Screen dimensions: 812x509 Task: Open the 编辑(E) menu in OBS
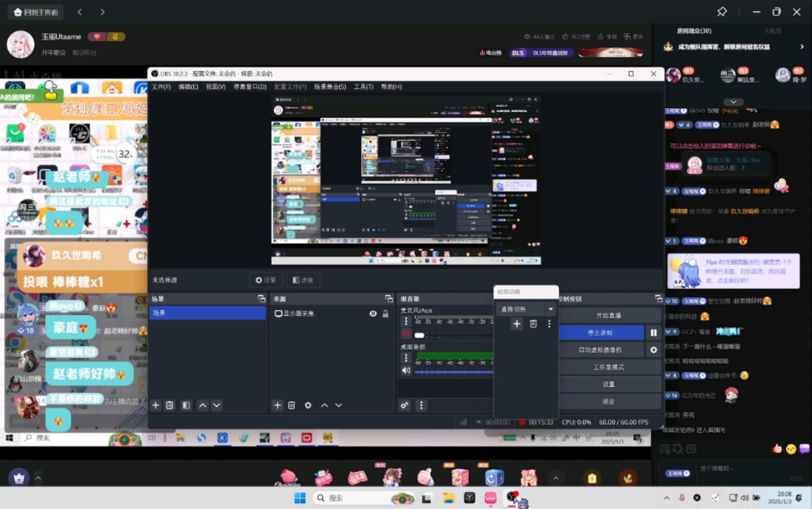[x=188, y=87]
